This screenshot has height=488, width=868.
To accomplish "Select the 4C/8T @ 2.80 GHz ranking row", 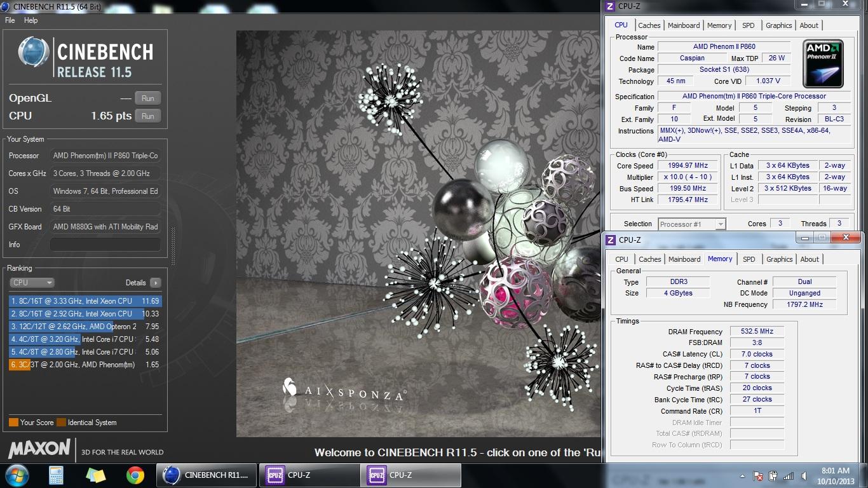I will [x=85, y=352].
